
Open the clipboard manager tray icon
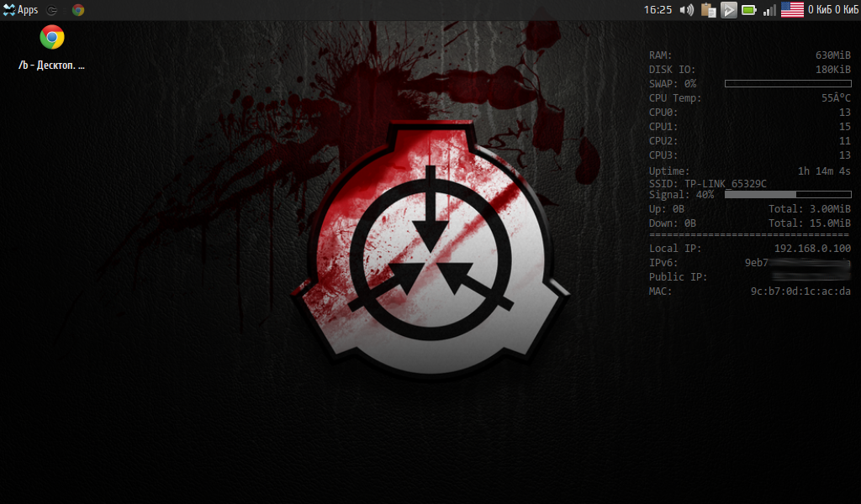tap(708, 10)
